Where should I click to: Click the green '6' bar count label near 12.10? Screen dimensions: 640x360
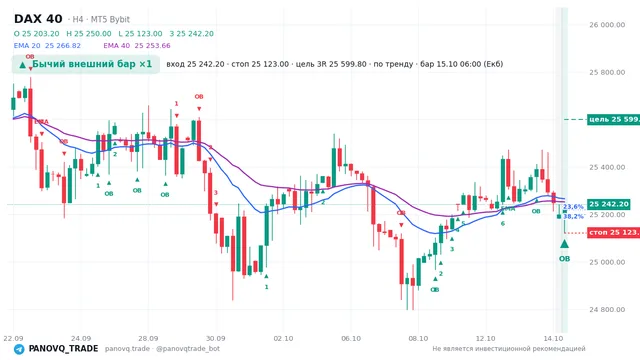(503, 223)
